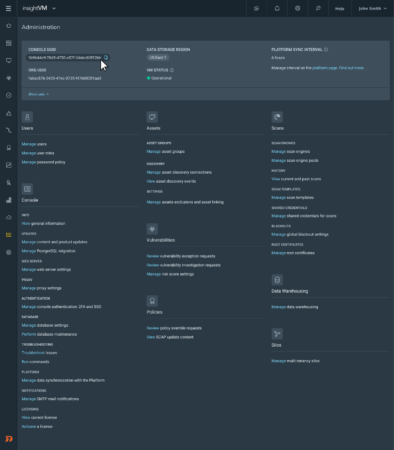Manage password policy link

click(43, 162)
